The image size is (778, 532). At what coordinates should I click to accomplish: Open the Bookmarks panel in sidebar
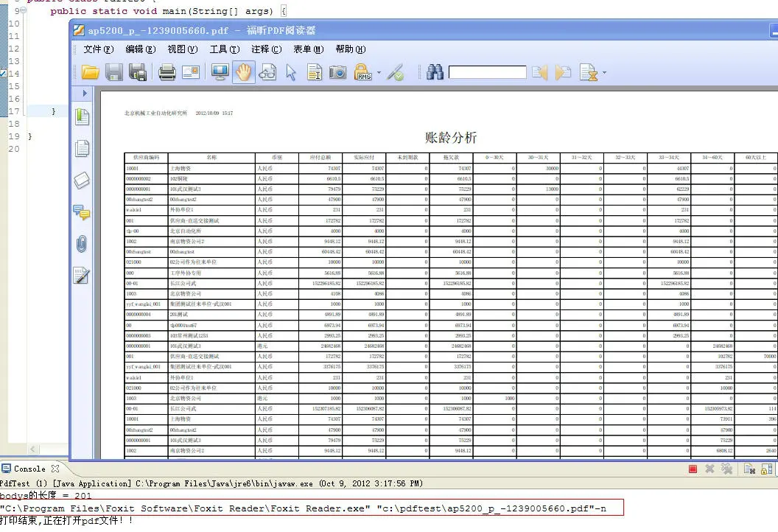[82, 116]
